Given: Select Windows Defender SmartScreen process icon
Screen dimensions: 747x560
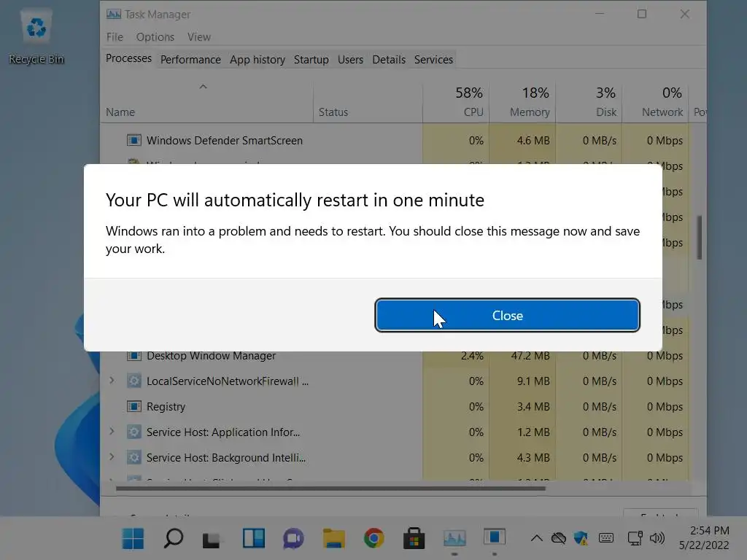Looking at the screenshot, I should [x=134, y=141].
